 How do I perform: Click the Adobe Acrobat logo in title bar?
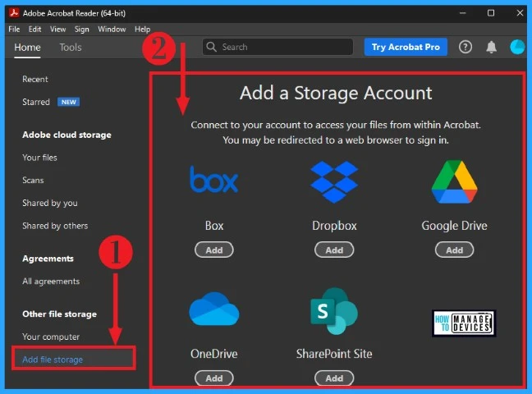coord(14,13)
